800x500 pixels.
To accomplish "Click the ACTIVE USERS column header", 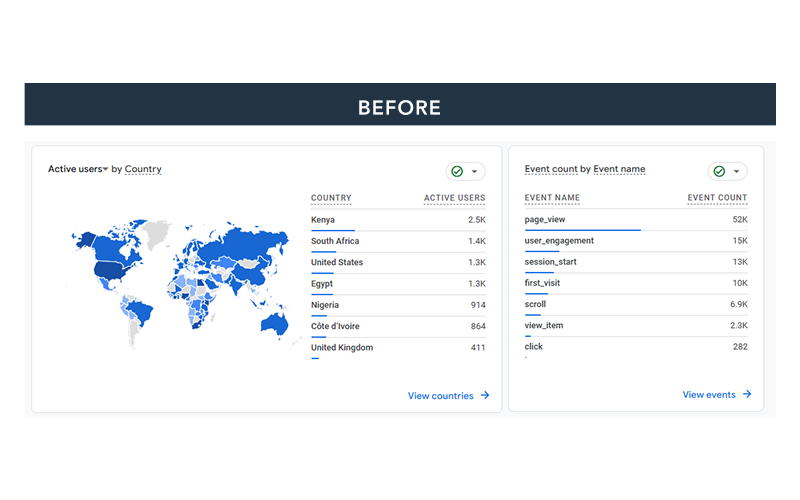I will (x=455, y=198).
